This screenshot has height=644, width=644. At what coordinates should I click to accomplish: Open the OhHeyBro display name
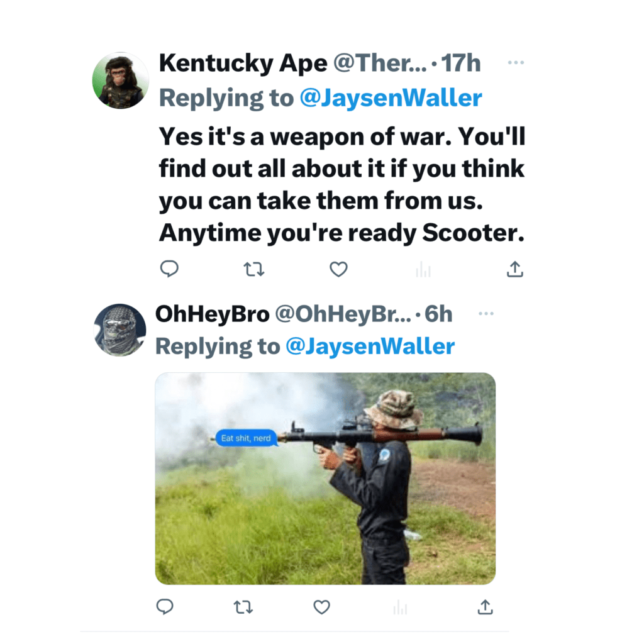pyautogui.click(x=211, y=314)
